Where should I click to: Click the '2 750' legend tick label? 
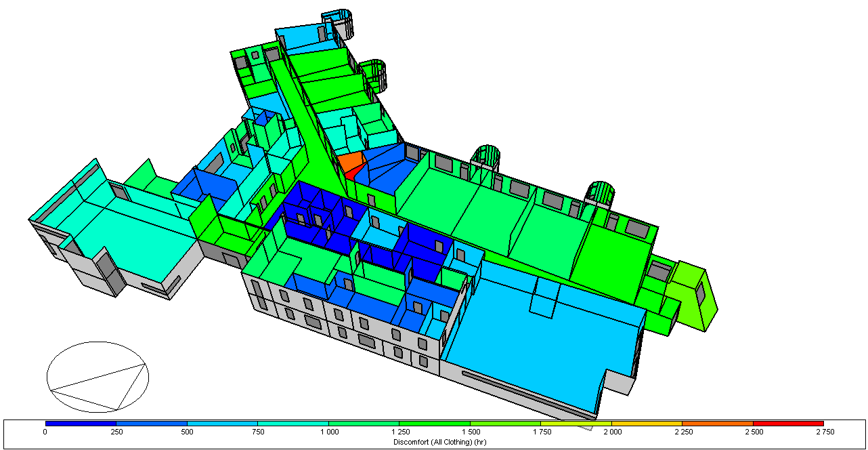coord(823,432)
